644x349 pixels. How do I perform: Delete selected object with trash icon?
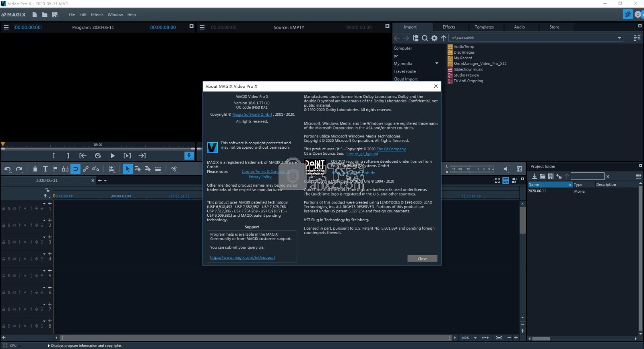(x=35, y=169)
